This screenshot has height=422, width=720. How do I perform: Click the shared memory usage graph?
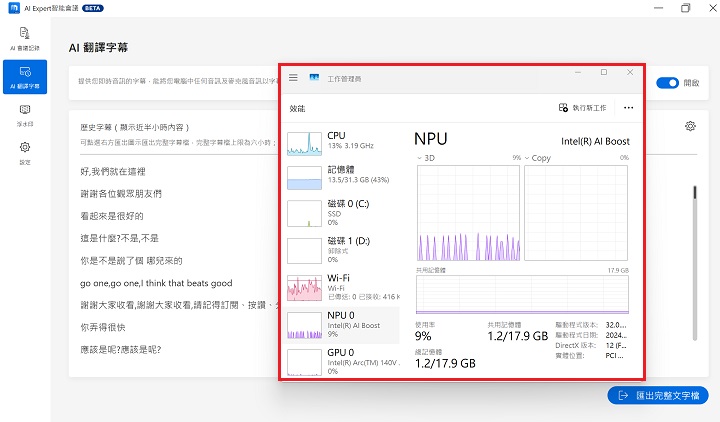pos(522,294)
